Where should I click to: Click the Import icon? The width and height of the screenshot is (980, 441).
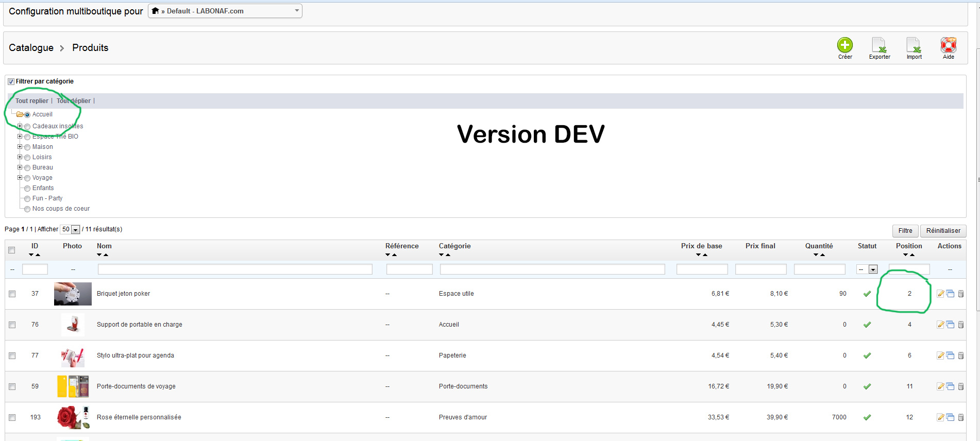tap(914, 45)
